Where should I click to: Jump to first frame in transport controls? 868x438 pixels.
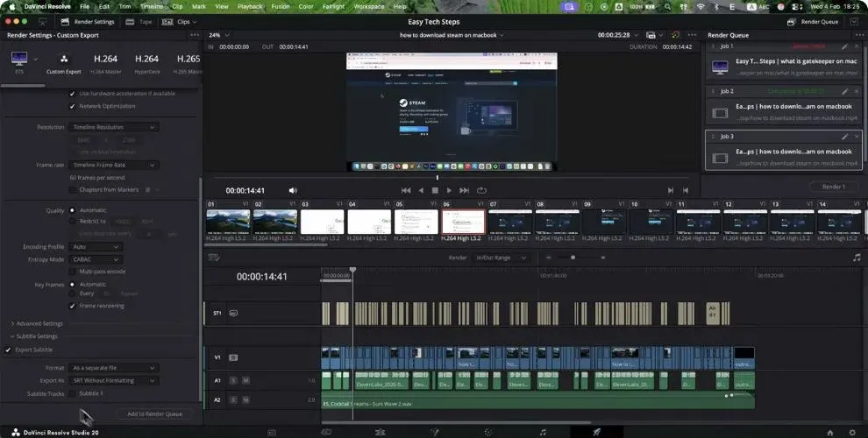click(406, 190)
